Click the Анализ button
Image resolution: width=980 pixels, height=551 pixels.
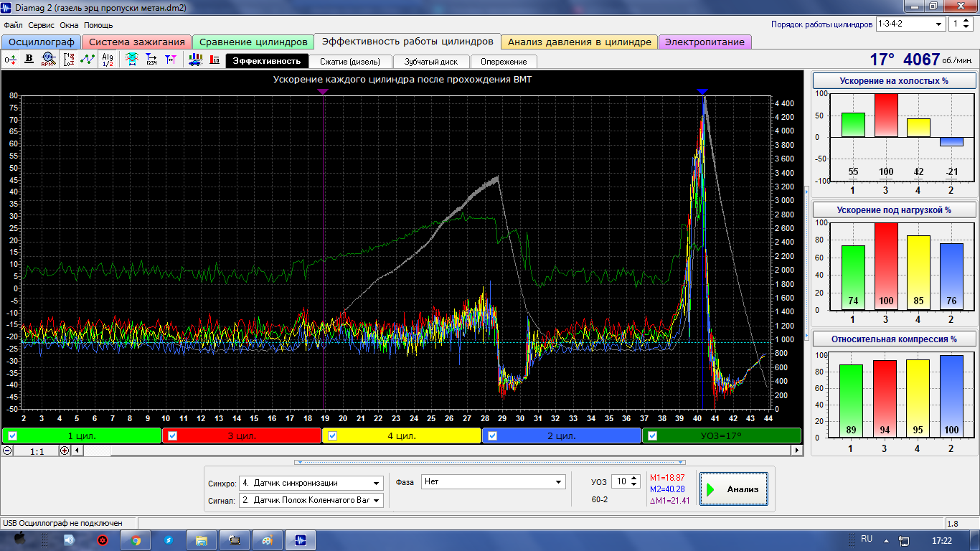point(733,489)
